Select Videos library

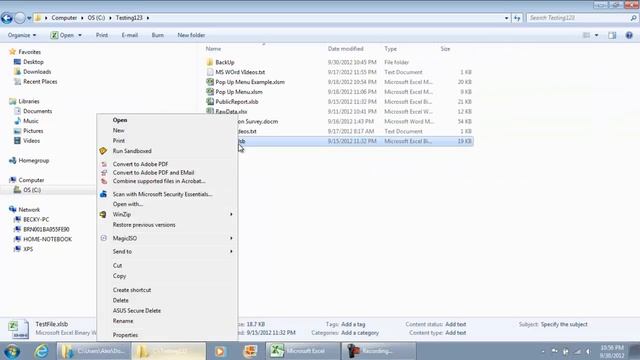pos(31,141)
